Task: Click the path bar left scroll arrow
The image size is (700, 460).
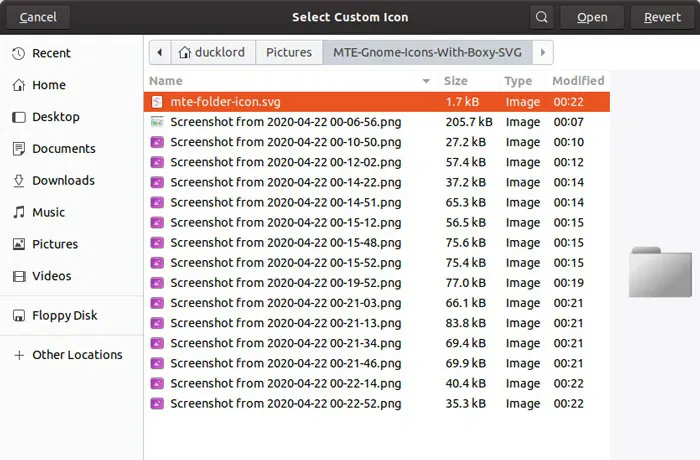Action: (x=159, y=52)
